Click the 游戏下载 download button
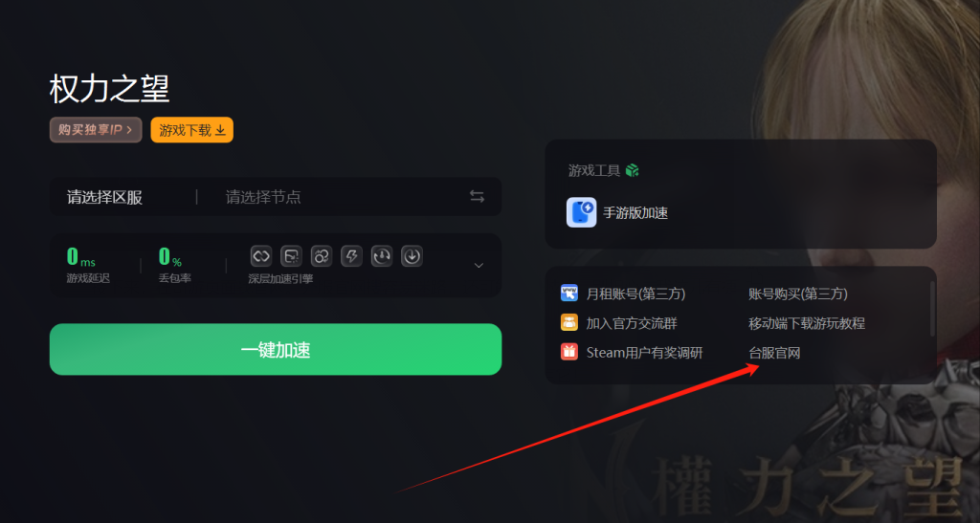The width and height of the screenshot is (980, 523). coord(191,130)
